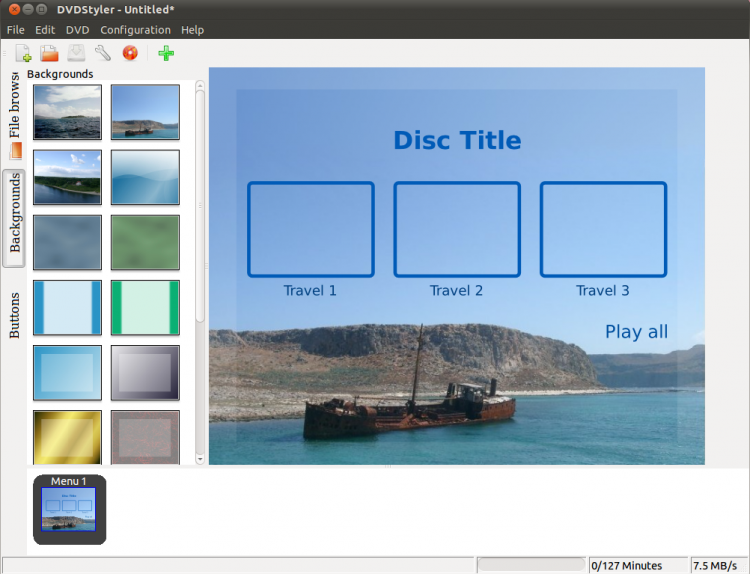Select the Travel 3 thumbnail frame button
750x574 pixels.
(x=604, y=229)
